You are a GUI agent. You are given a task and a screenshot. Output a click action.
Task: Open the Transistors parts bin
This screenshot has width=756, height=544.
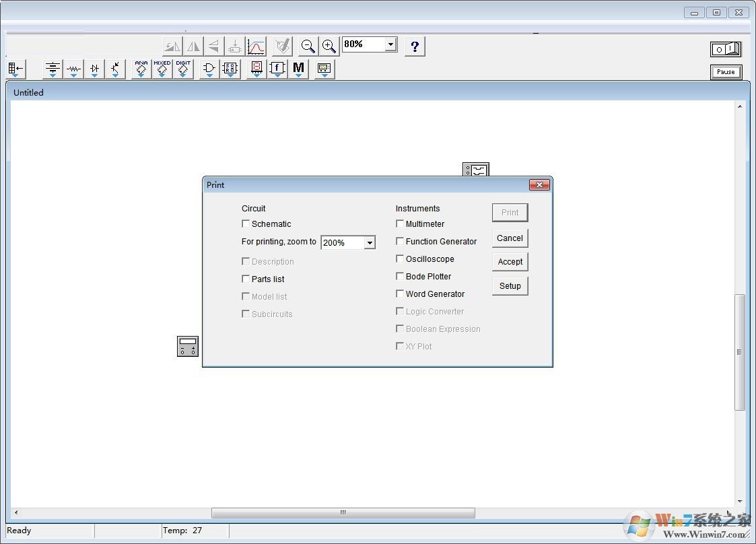(x=115, y=69)
